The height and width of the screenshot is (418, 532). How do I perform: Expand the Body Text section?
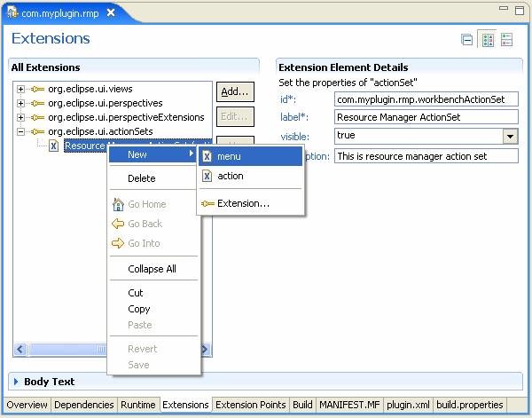coord(16,382)
